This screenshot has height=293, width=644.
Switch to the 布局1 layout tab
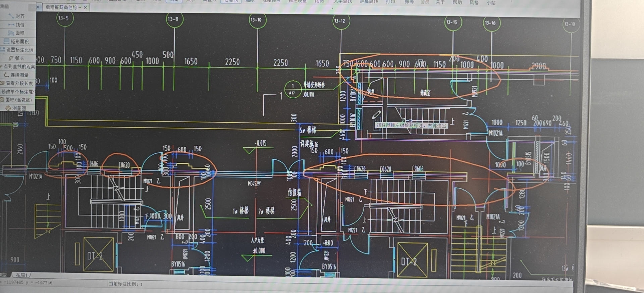tap(21, 275)
